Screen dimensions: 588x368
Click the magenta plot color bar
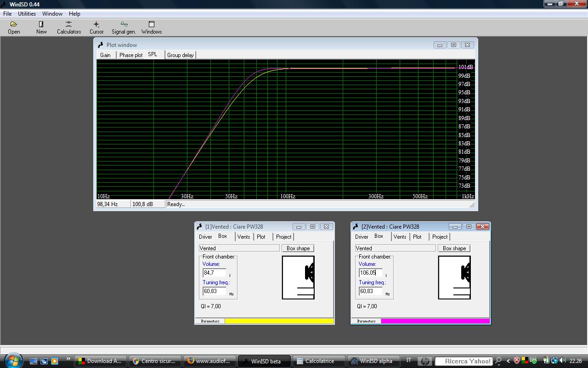click(x=435, y=321)
